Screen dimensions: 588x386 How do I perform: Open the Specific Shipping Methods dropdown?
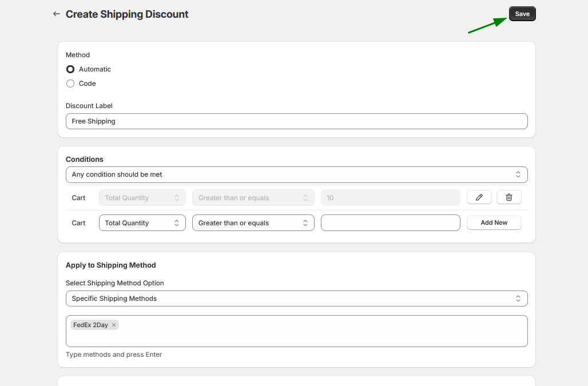296,299
